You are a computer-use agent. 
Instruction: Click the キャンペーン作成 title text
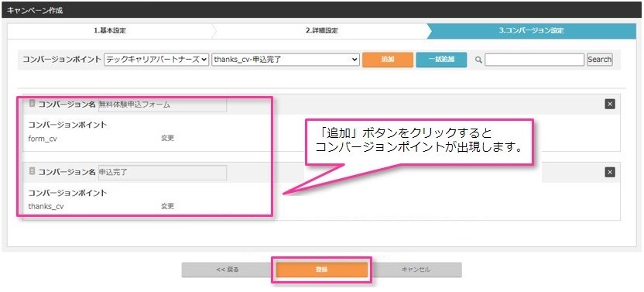35,10
